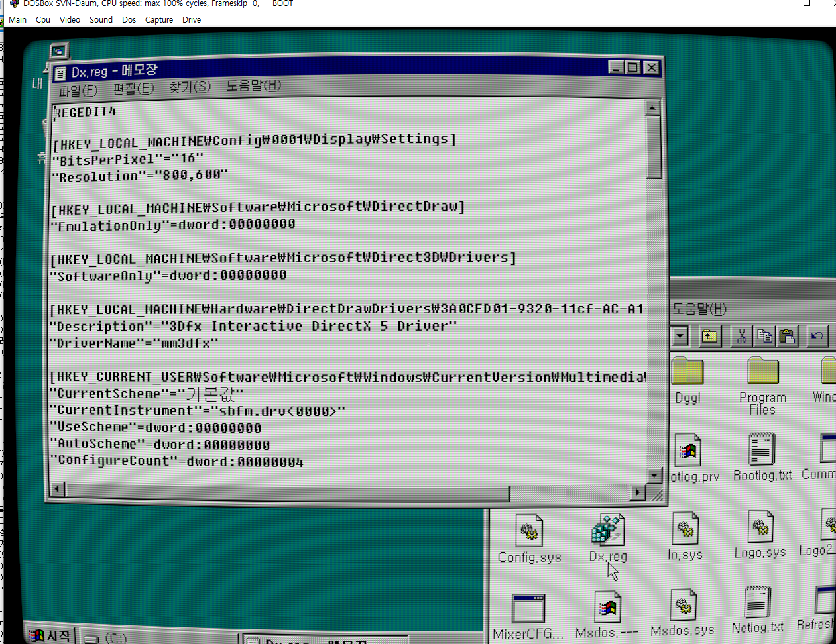The image size is (836, 644).
Task: Click the Copy icon in explorer toolbar
Action: pos(764,336)
